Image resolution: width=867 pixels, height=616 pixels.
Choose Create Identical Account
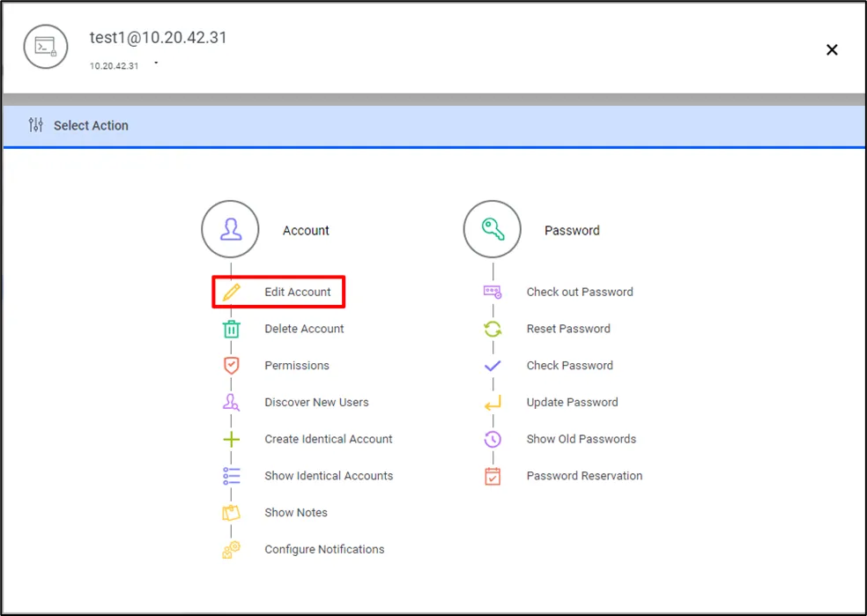tap(329, 439)
